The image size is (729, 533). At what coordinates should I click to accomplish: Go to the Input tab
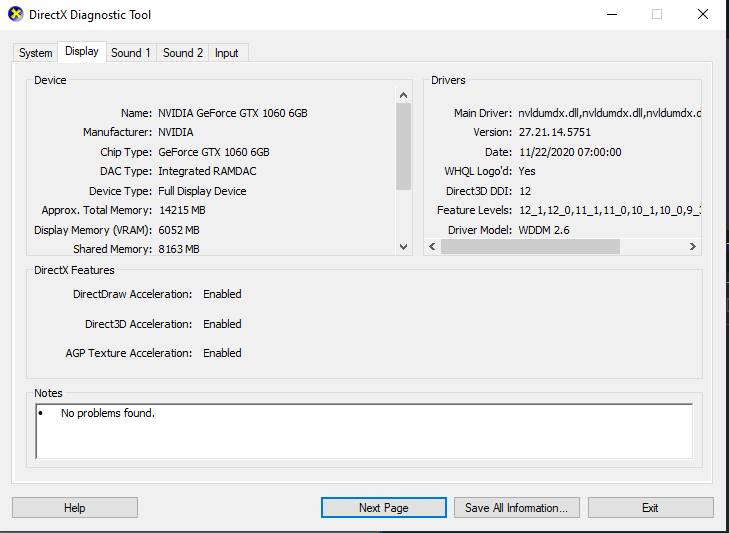click(226, 53)
